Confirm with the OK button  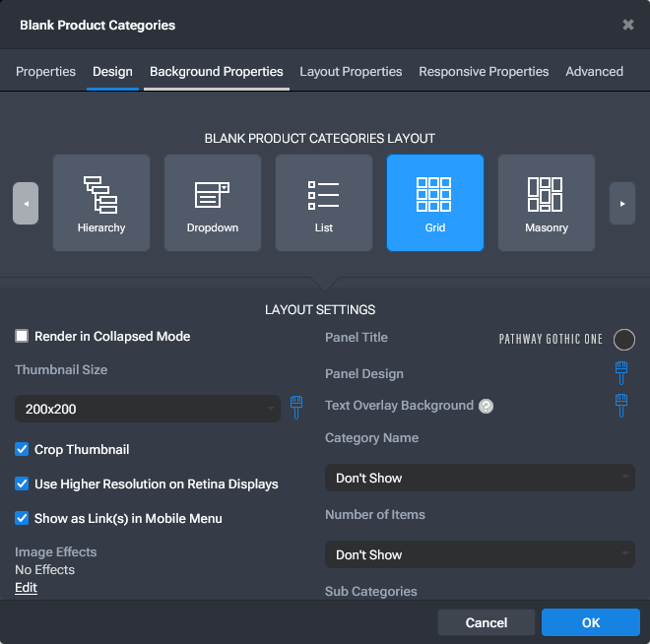[591, 622]
